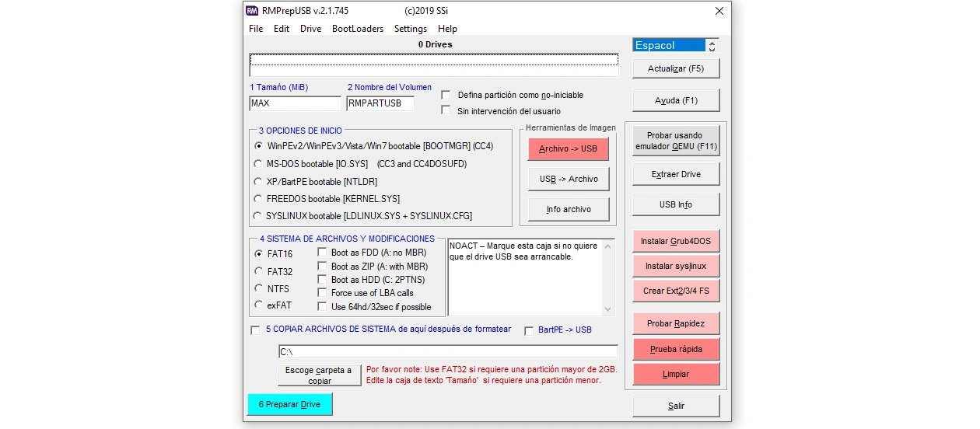The width and height of the screenshot is (980, 429).
Task: Click 'Instalar Grub4DOS' button
Action: point(675,241)
